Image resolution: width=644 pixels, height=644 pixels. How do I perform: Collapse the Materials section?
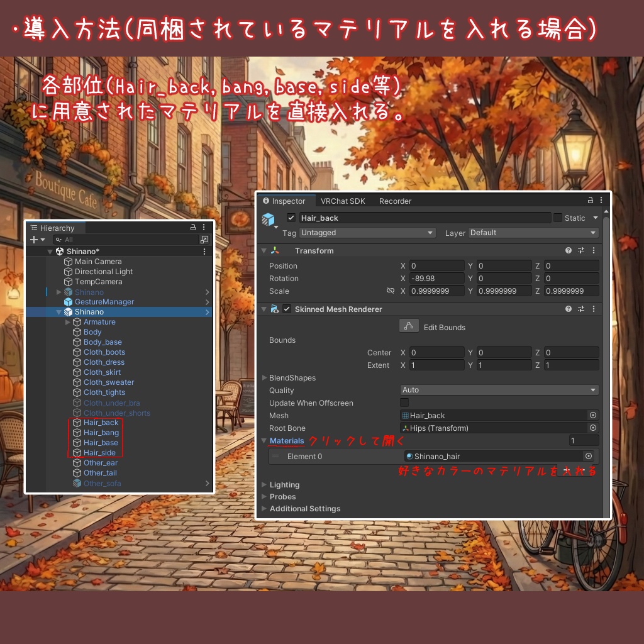click(264, 440)
